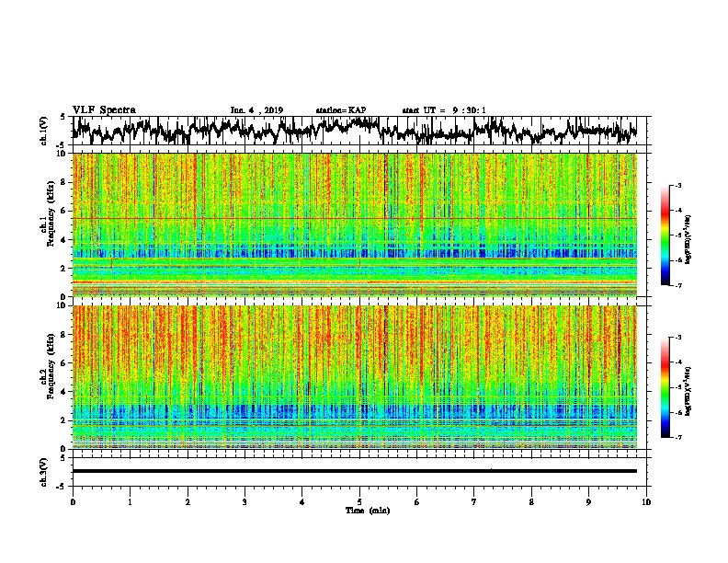The image size is (728, 563).
Task: Click the "ch.1(V)" waveform axis label
Action: 43,131
